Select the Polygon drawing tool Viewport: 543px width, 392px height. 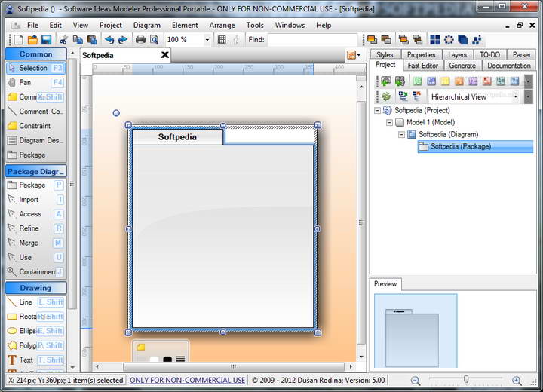click(35, 345)
